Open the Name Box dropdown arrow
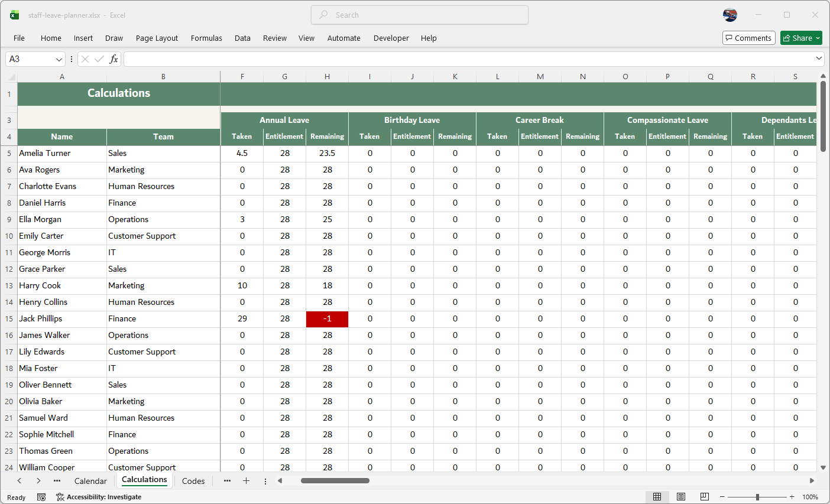 pyautogui.click(x=58, y=59)
